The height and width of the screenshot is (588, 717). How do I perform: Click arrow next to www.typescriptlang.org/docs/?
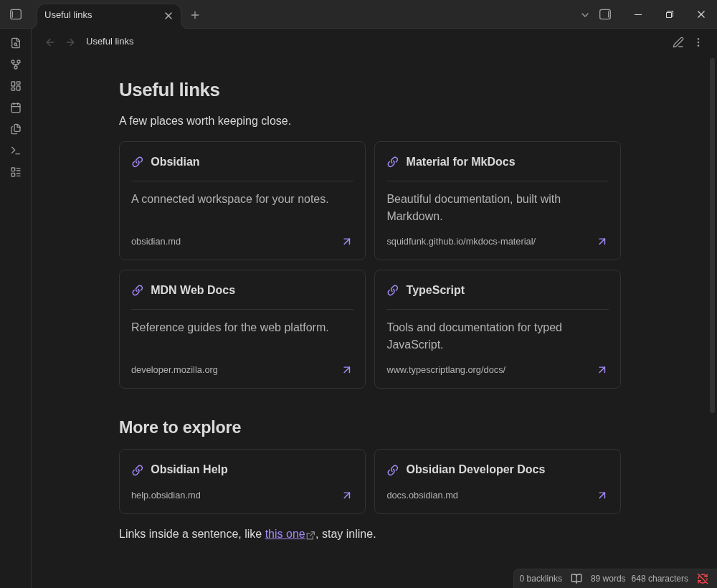(602, 370)
